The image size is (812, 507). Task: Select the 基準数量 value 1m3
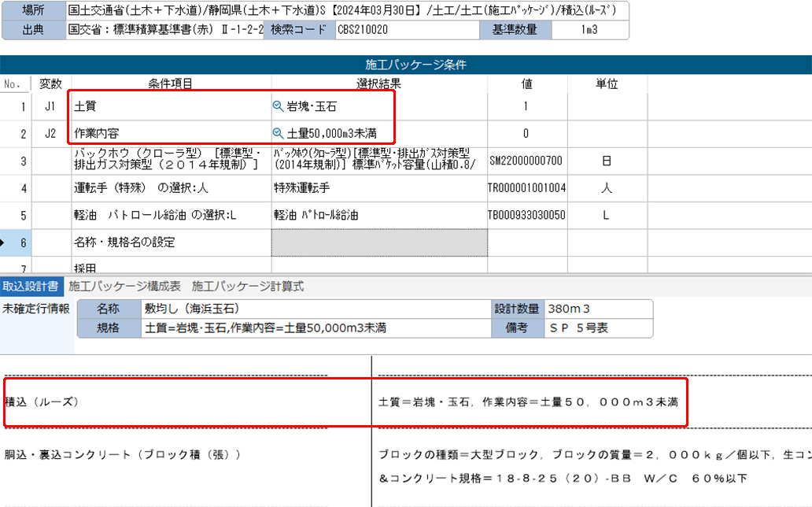pyautogui.click(x=589, y=31)
